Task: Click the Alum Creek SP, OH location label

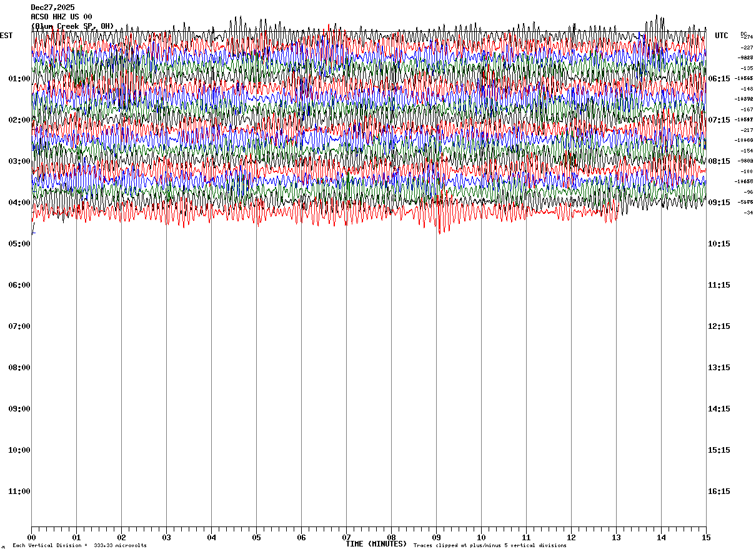Action: 72,26
